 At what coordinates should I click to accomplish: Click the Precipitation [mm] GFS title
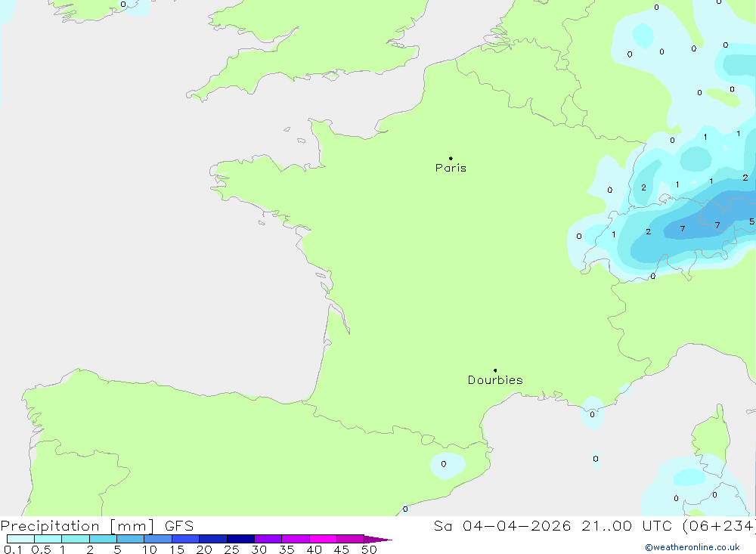tap(97, 525)
